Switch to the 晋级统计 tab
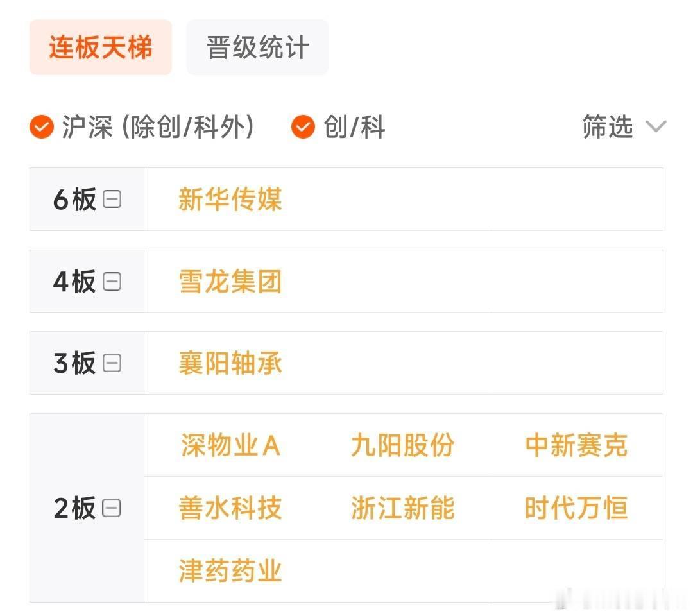Image resolution: width=693 pixels, height=616 pixels. 257,47
